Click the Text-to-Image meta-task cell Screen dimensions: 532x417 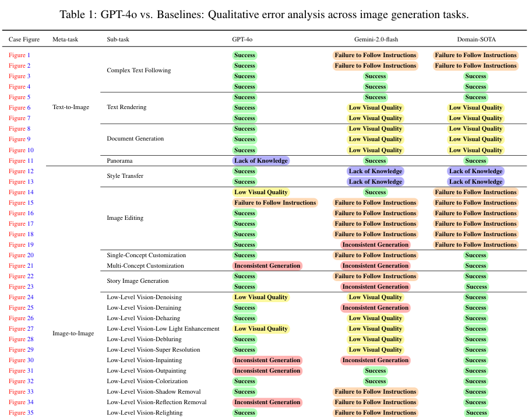[x=71, y=107]
